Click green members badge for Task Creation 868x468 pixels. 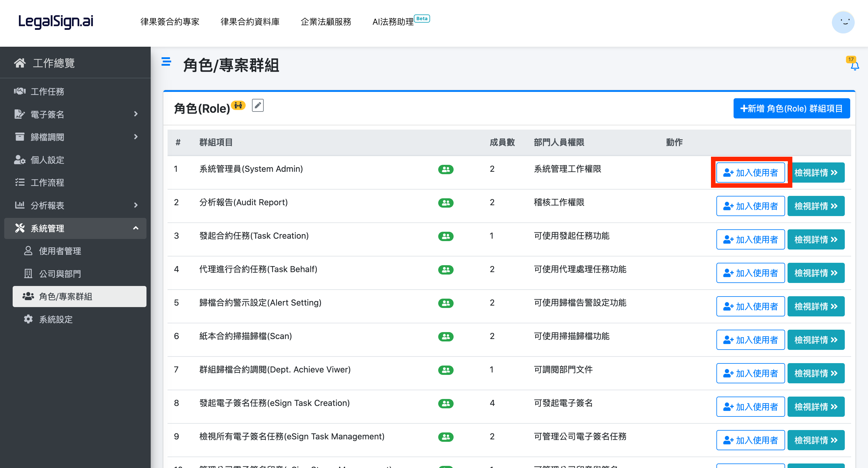pos(446,236)
